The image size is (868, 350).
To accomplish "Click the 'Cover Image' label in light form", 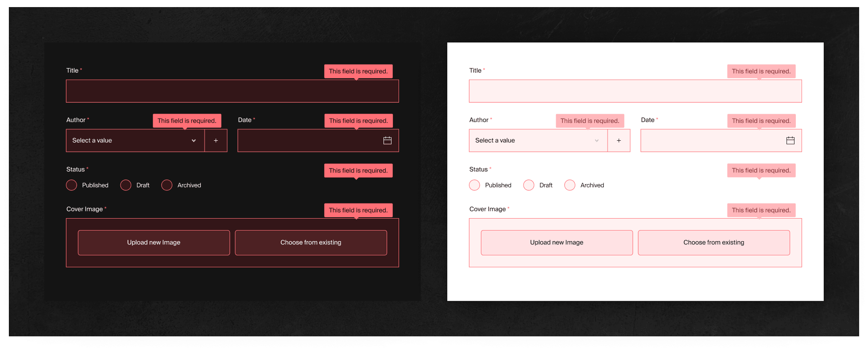I will click(x=488, y=209).
